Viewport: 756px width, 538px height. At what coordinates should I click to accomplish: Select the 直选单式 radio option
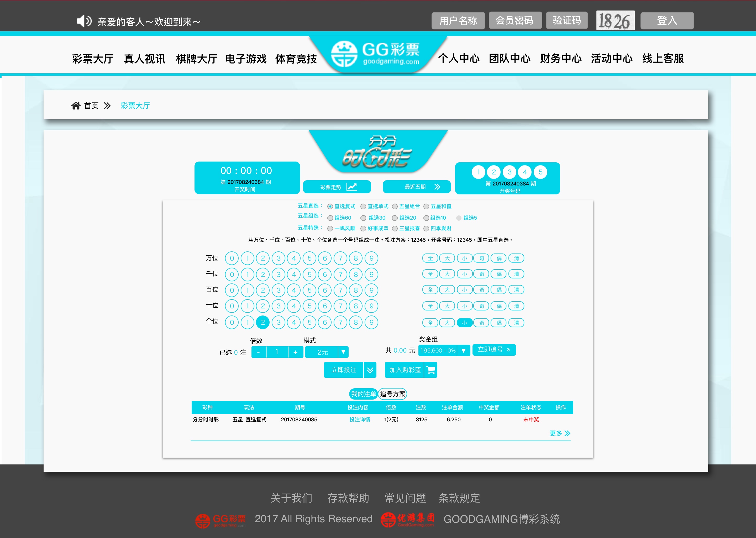click(363, 206)
